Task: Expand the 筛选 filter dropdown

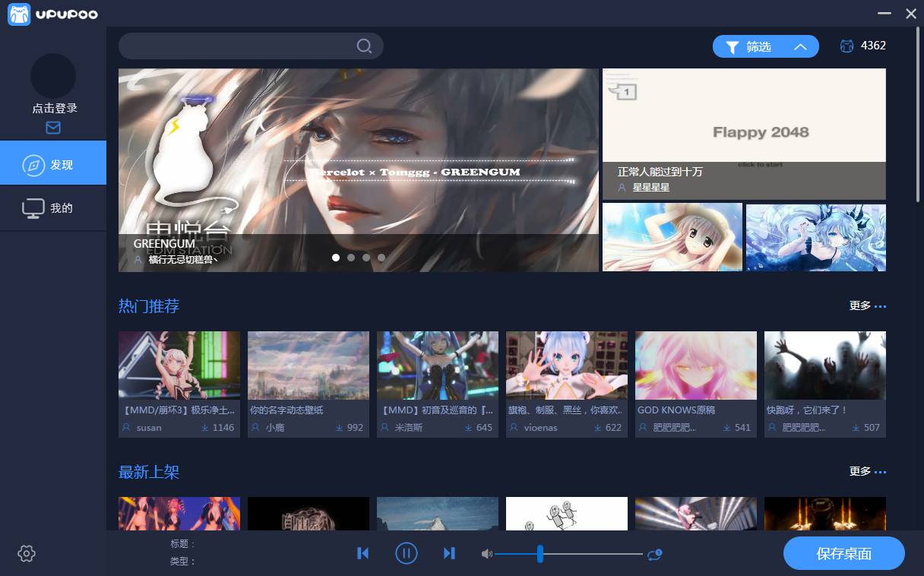Action: (765, 46)
